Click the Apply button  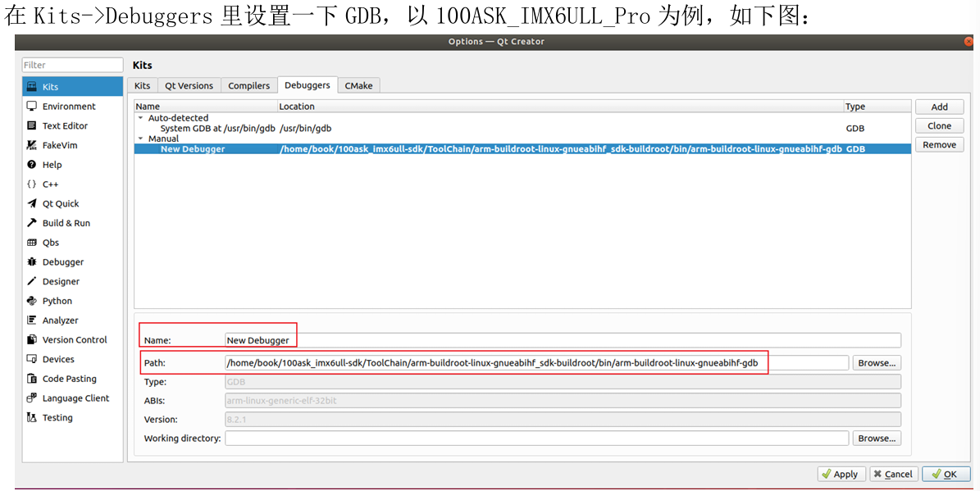tap(841, 474)
